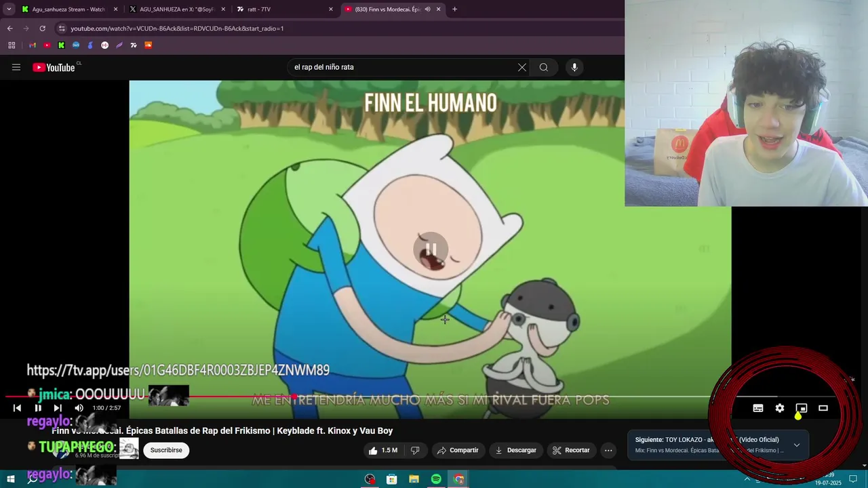
Task: Open File Explorer from the taskbar
Action: pos(414,479)
